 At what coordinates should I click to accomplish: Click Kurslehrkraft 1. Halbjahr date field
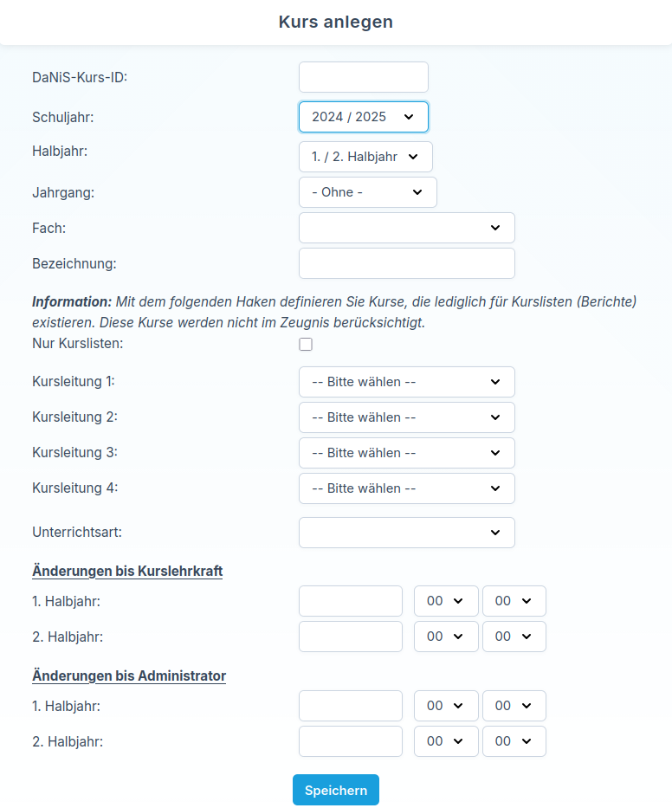point(351,601)
